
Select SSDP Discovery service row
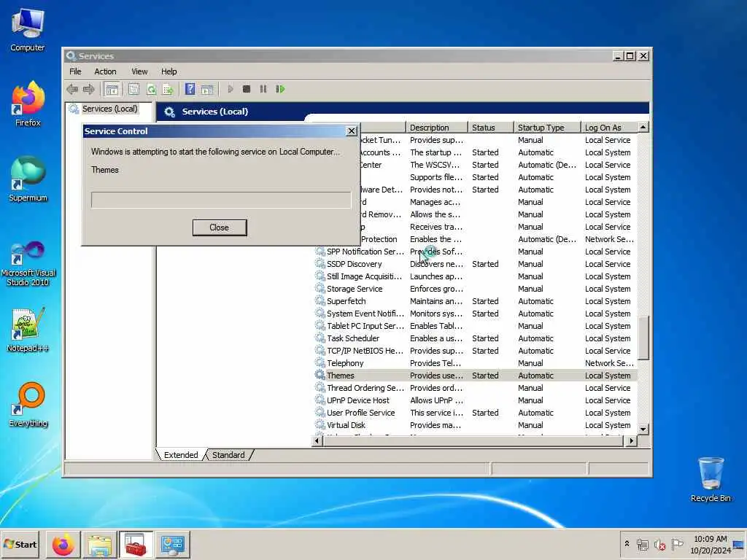pyautogui.click(x=475, y=264)
